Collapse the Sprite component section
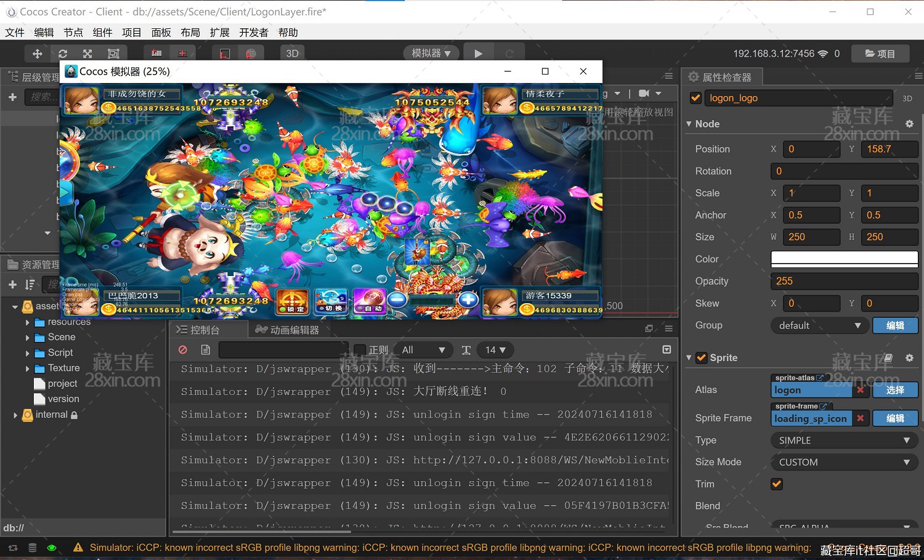This screenshot has height=560, width=924. coord(689,357)
